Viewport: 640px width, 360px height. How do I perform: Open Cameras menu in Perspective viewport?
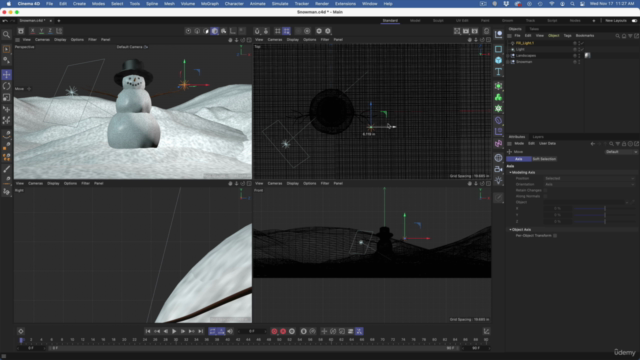pos(42,40)
